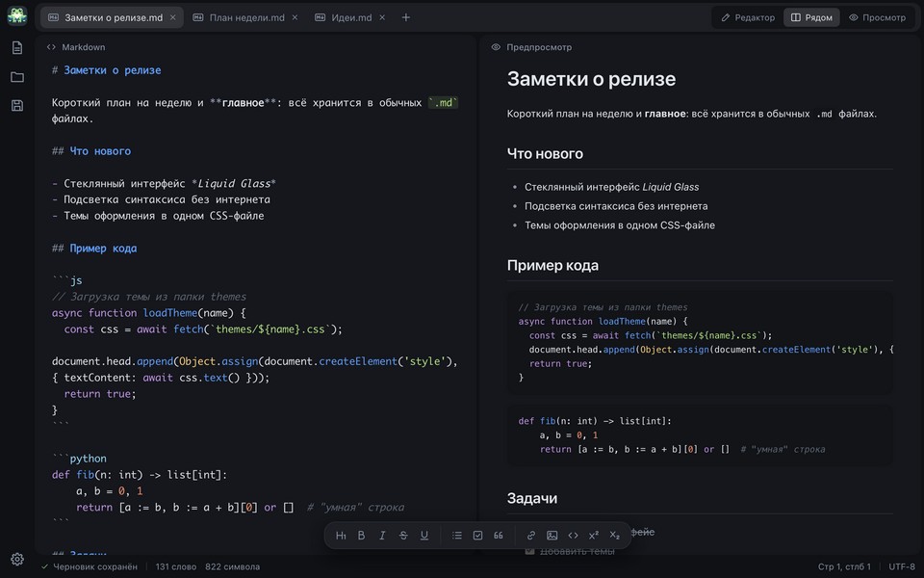Screen dimensions: 924x578
Task: Click preview bullet 'Стеклянный интерфейс Liquid Glass'
Action: pyautogui.click(x=612, y=187)
